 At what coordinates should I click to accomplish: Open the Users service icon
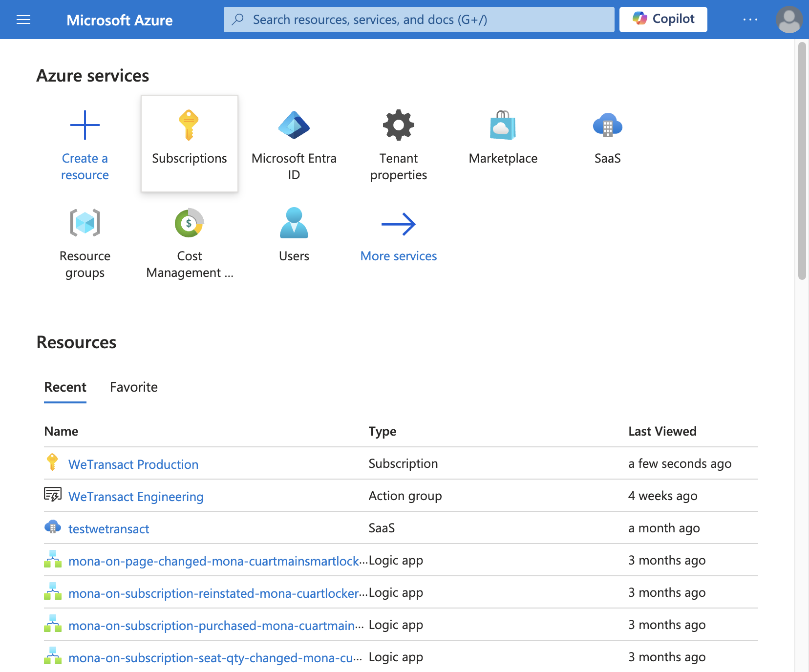294,223
